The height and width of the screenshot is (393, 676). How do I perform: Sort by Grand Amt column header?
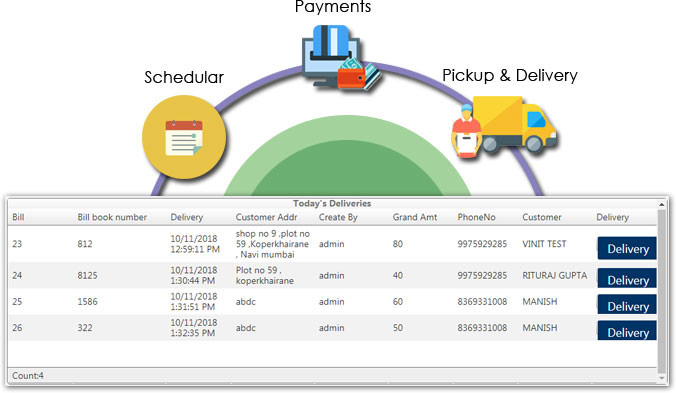tap(415, 217)
